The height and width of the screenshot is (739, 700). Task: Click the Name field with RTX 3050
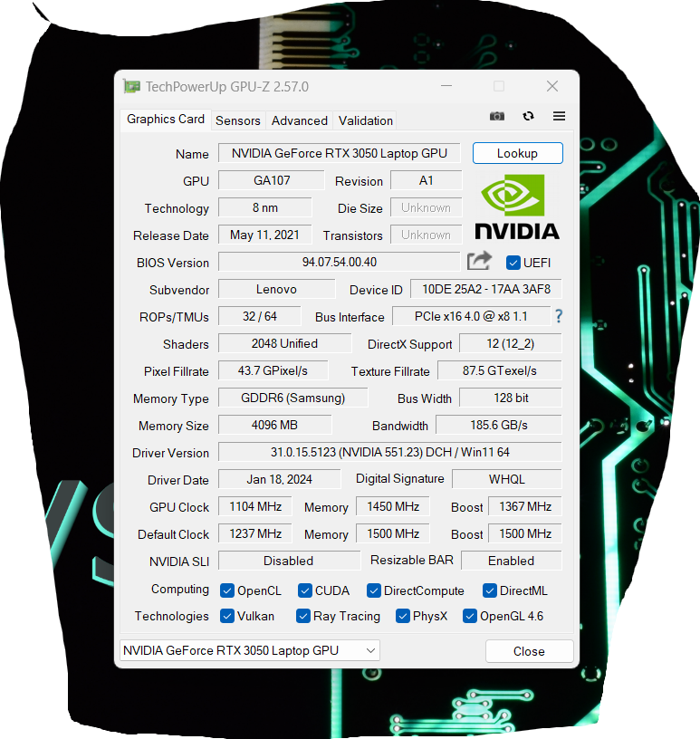[x=339, y=153]
